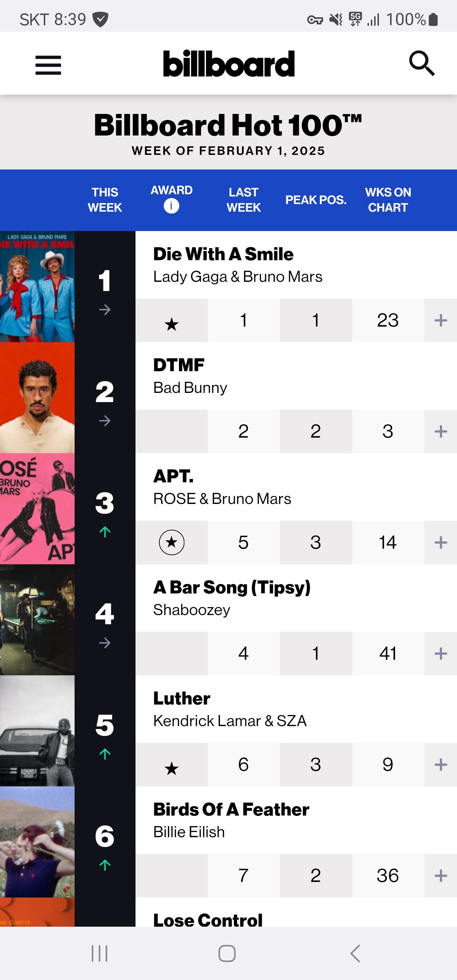Tap the Birds Of A Feather cover art
457x980 pixels.
37,842
